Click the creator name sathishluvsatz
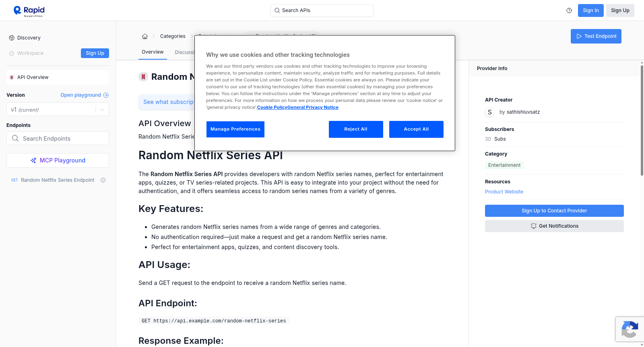 523,112
